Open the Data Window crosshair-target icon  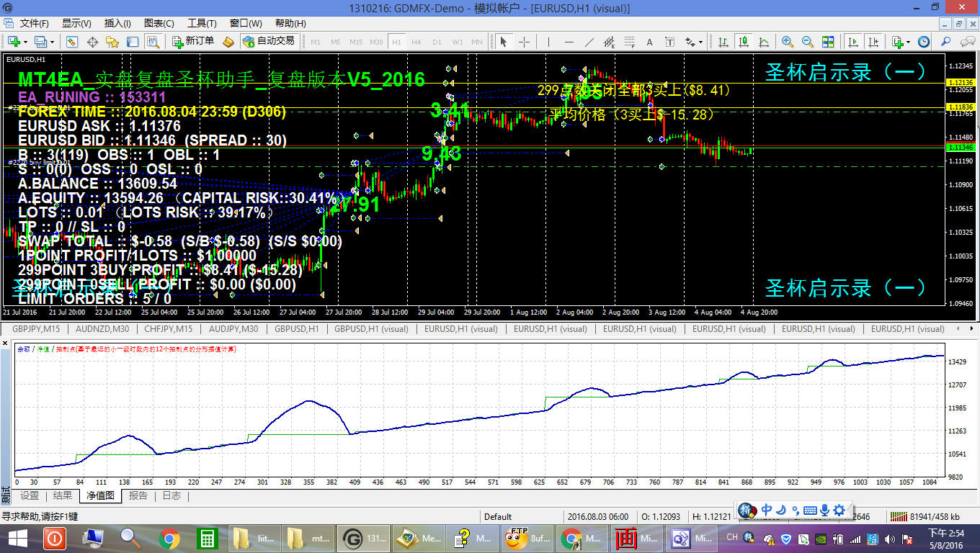point(92,42)
